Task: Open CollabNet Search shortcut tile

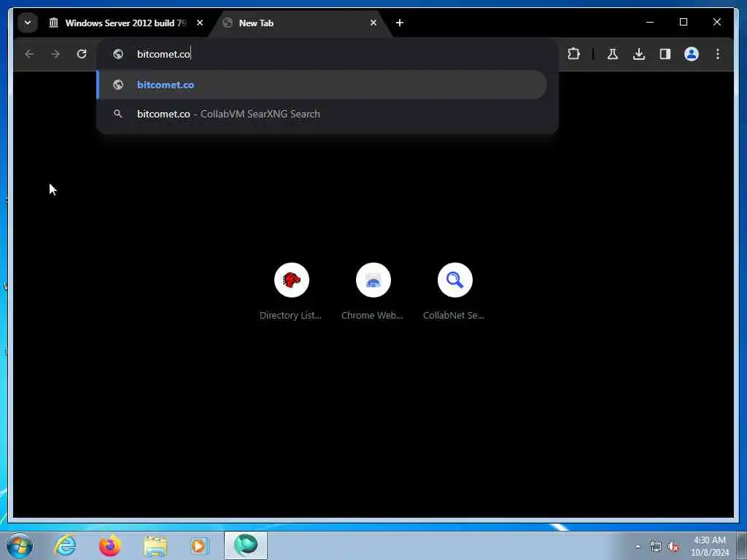Action: (x=454, y=292)
